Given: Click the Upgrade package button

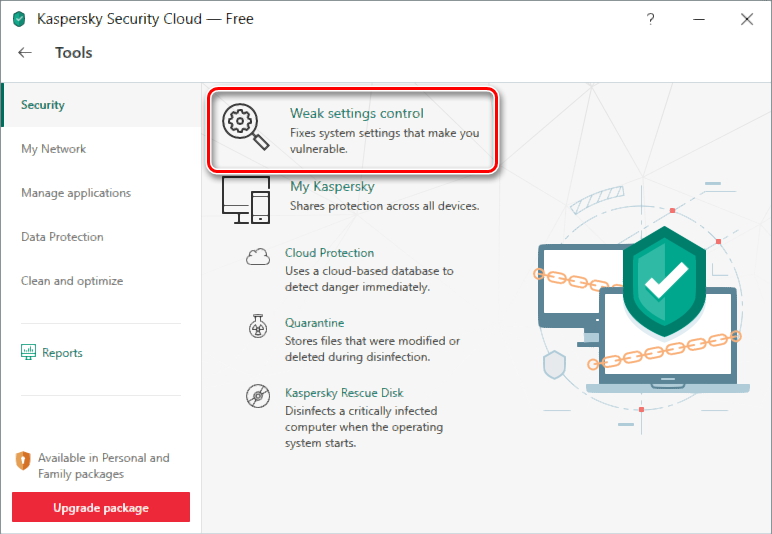Looking at the screenshot, I should [101, 507].
